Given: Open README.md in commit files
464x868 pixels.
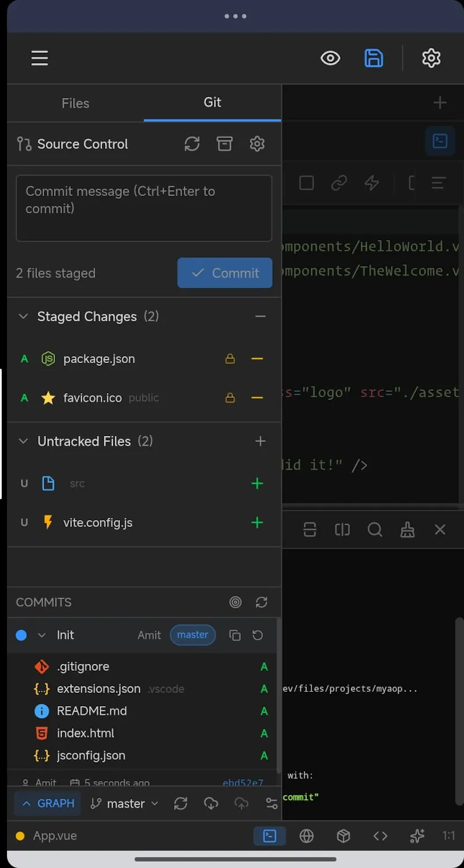Looking at the screenshot, I should (92, 711).
